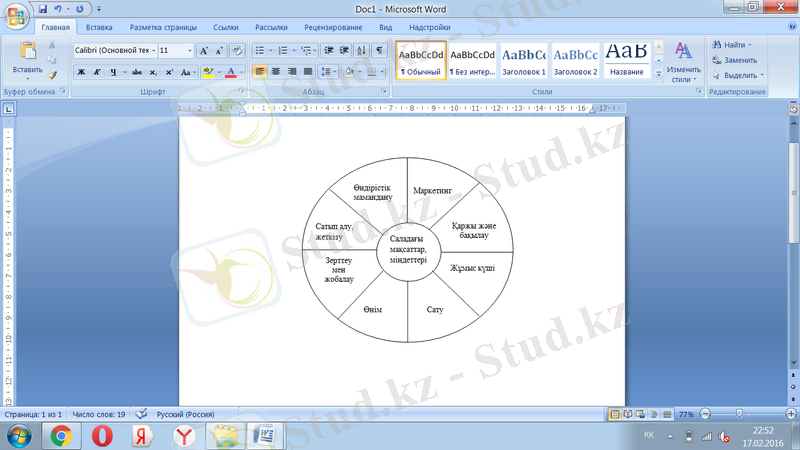Click the Format Painter brush icon
This screenshot has width=800, height=450.
pyautogui.click(x=52, y=74)
